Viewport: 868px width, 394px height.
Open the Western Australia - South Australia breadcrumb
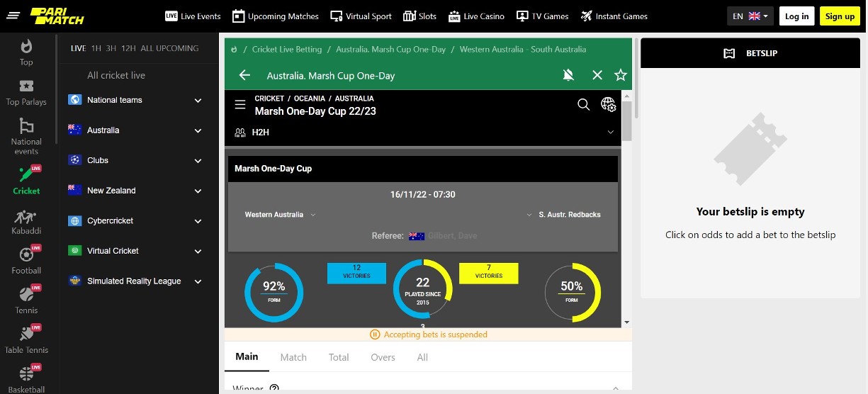coord(523,50)
